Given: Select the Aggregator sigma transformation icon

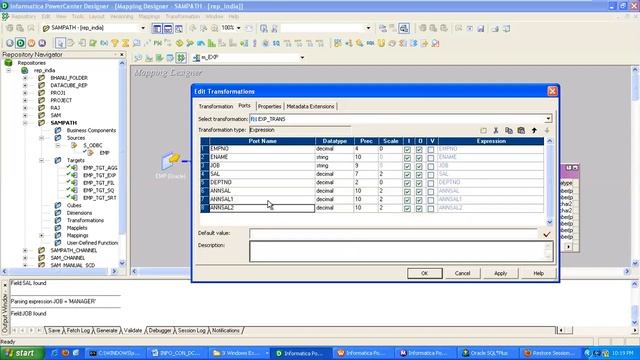Looking at the screenshot, I should pyautogui.click(x=126, y=43).
